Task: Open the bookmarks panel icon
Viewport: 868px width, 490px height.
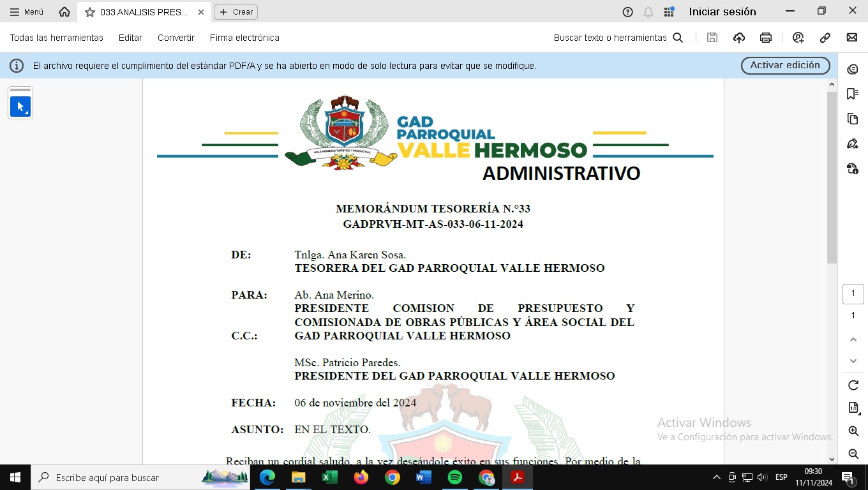Action: [x=853, y=94]
